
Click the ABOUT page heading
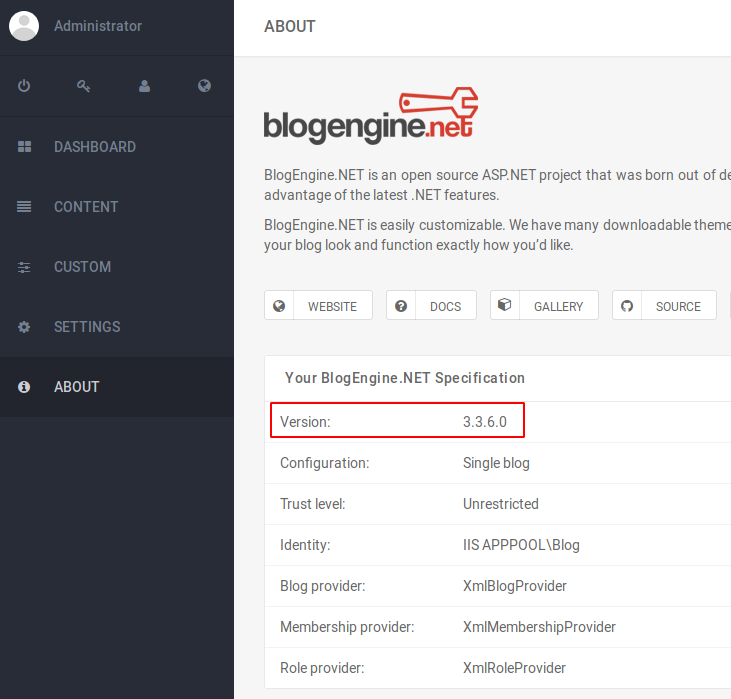(x=290, y=27)
